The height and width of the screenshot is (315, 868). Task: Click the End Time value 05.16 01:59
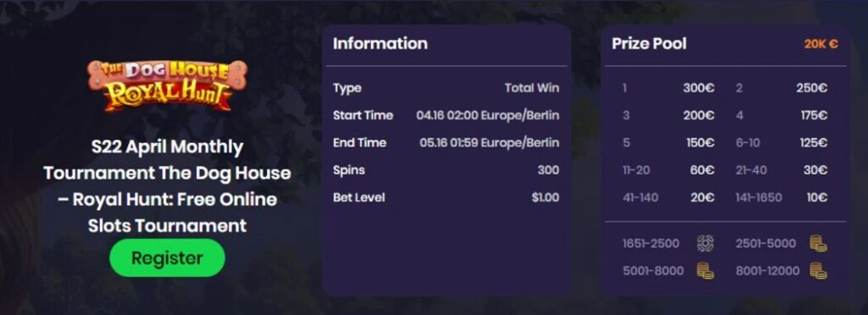click(x=489, y=142)
